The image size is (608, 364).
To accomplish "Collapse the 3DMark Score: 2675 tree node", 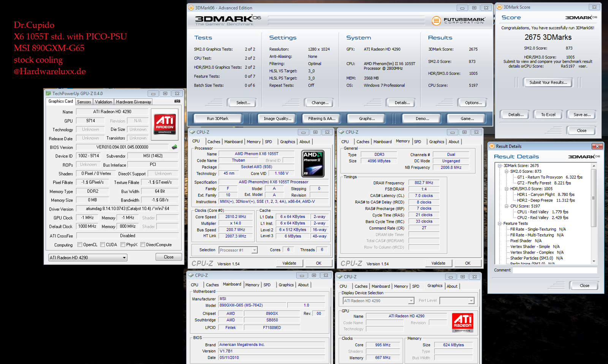I will [500, 166].
